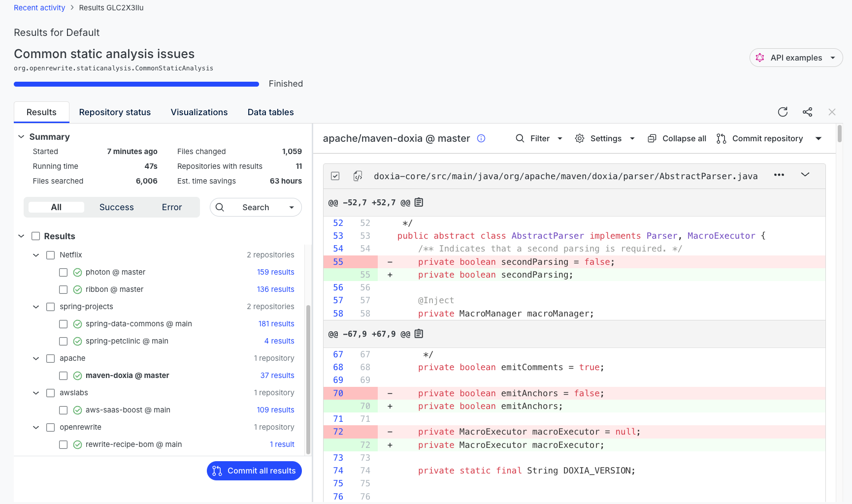
Task: Click the results list scrollbar
Action: coord(308,379)
